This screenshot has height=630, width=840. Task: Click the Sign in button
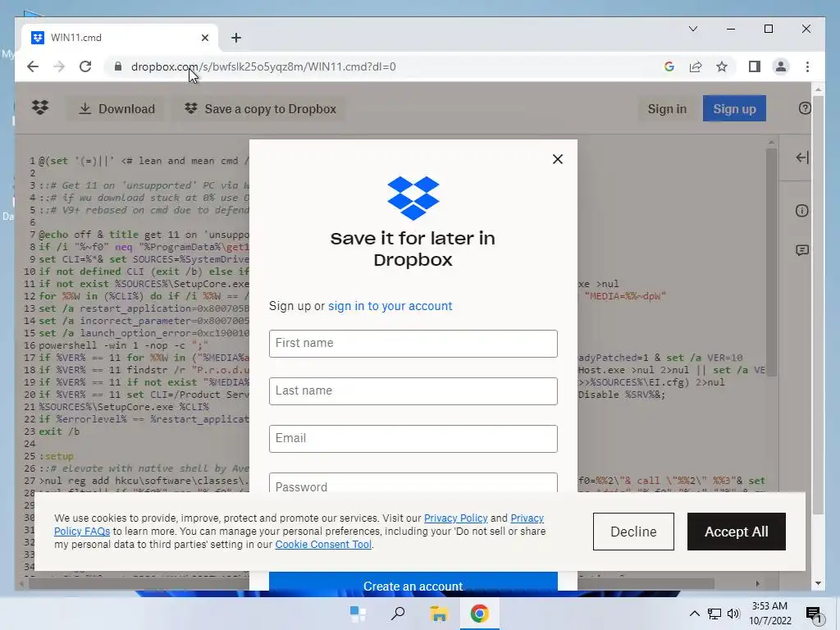[x=667, y=109]
